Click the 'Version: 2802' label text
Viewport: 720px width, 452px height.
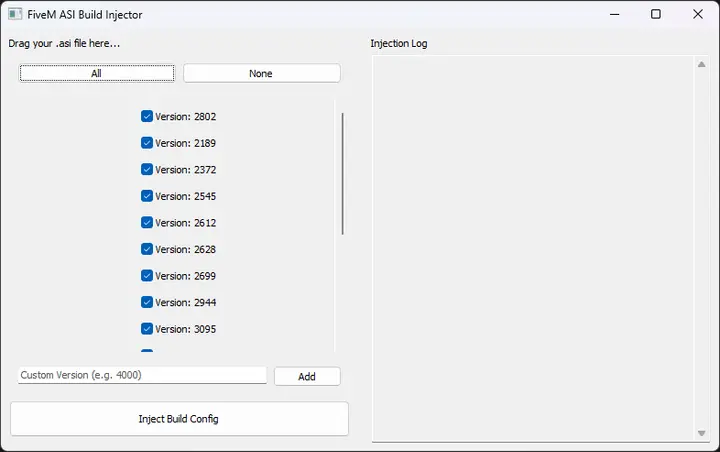186,117
